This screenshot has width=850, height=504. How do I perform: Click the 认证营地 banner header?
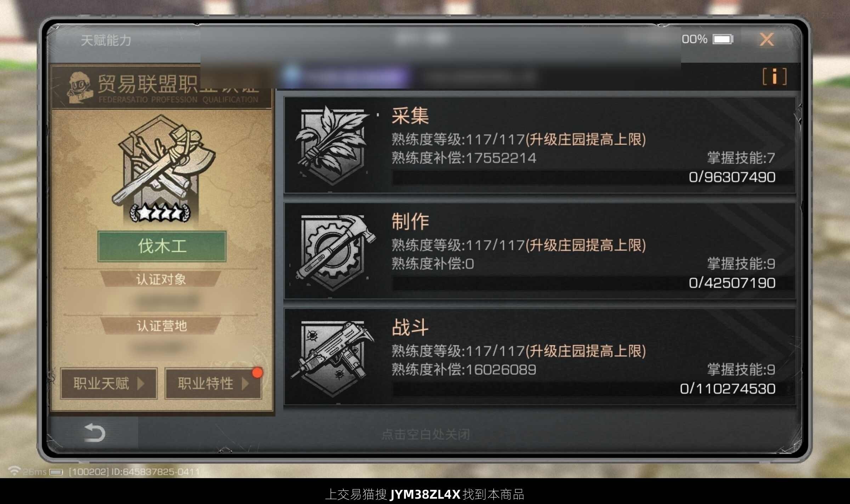(161, 326)
